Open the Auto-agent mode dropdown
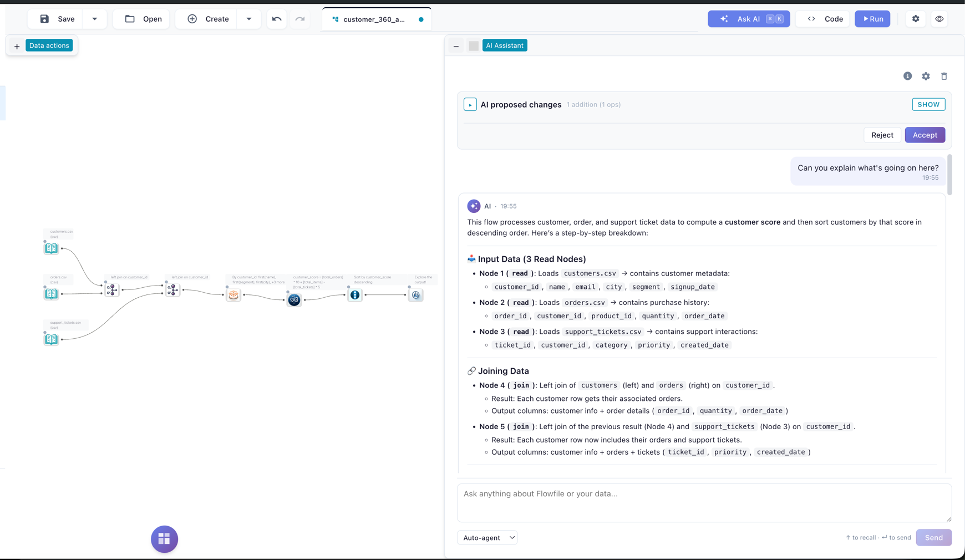 [487, 537]
